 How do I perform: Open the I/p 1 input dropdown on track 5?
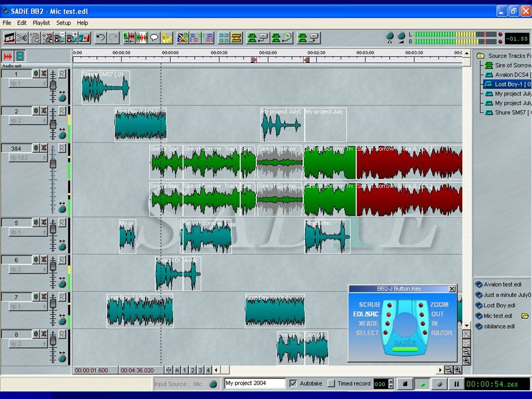pyautogui.click(x=28, y=232)
